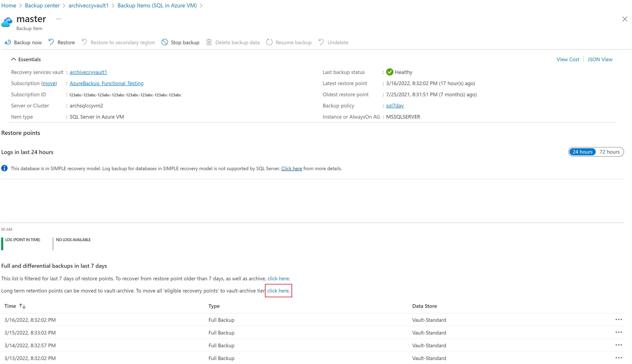Click the Undelete icon

click(x=321, y=42)
